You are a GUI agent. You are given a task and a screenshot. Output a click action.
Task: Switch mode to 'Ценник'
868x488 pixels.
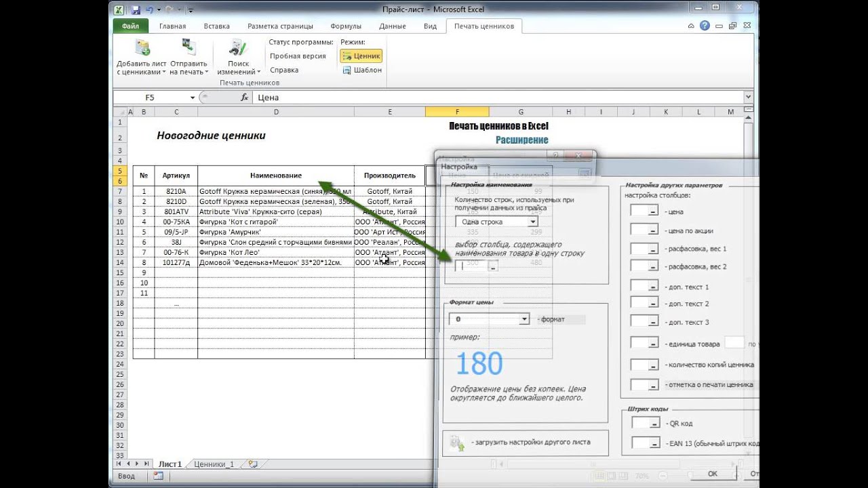361,56
